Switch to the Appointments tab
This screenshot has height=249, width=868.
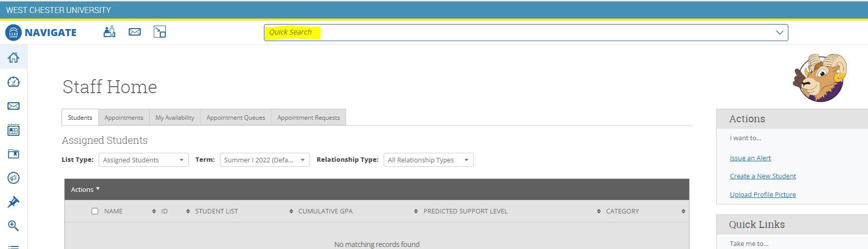point(124,118)
